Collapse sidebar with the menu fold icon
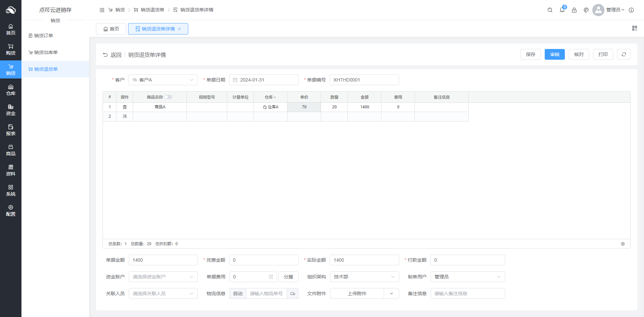The width and height of the screenshot is (644, 317). point(102,10)
